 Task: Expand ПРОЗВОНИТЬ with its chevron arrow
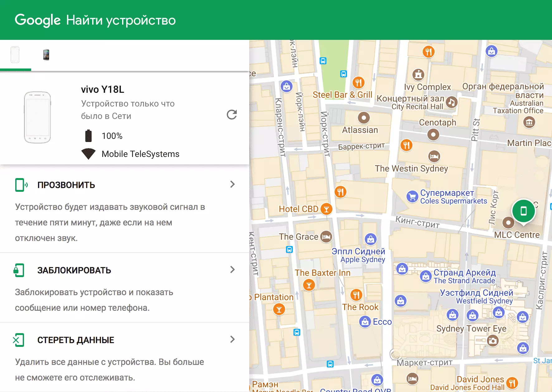tap(232, 184)
